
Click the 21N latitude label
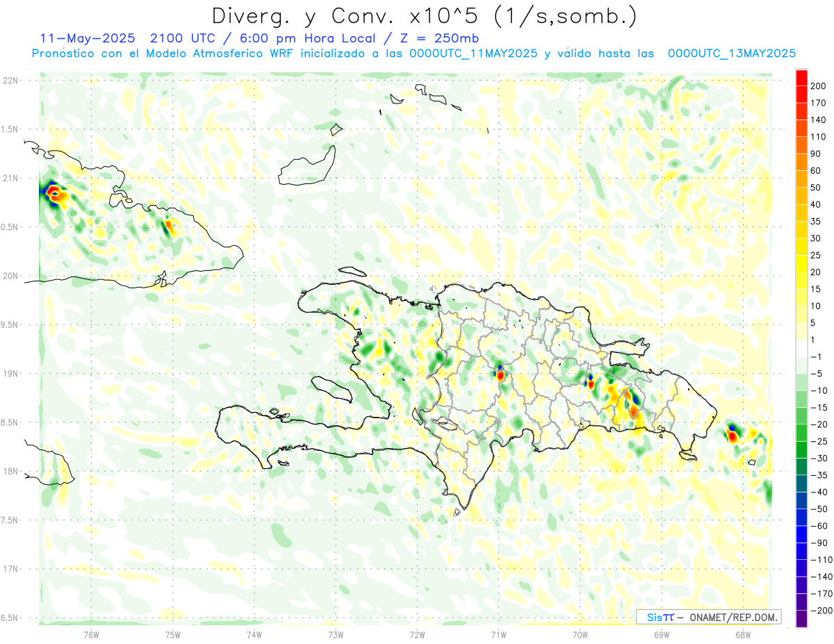(10, 179)
